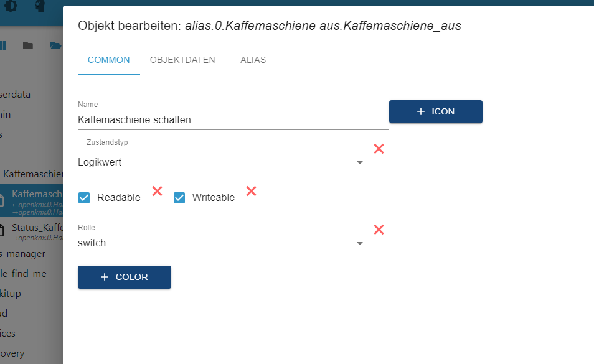594x364 pixels.
Task: Remove Zustandstyp with the red X
Action: pyautogui.click(x=379, y=149)
